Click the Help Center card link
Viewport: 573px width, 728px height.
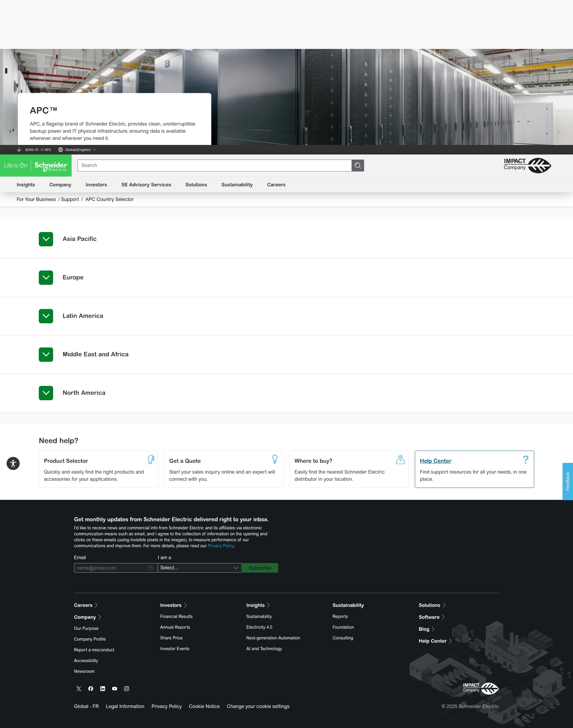[435, 461]
